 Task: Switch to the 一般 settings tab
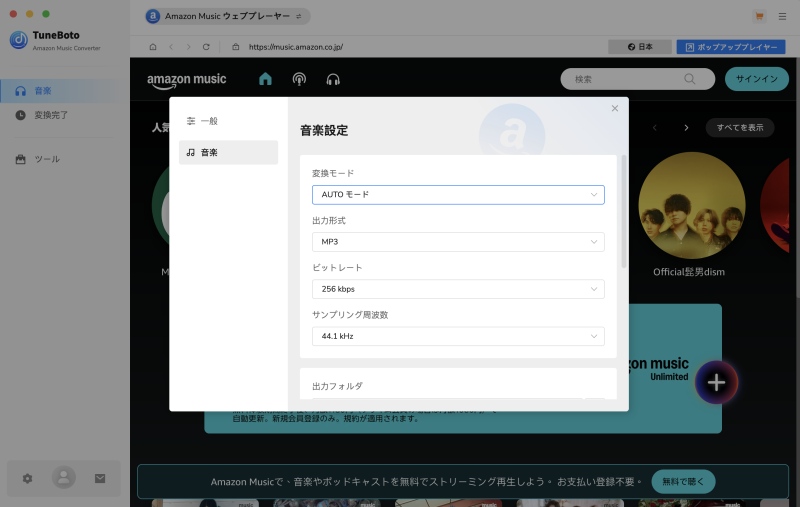tap(228, 121)
